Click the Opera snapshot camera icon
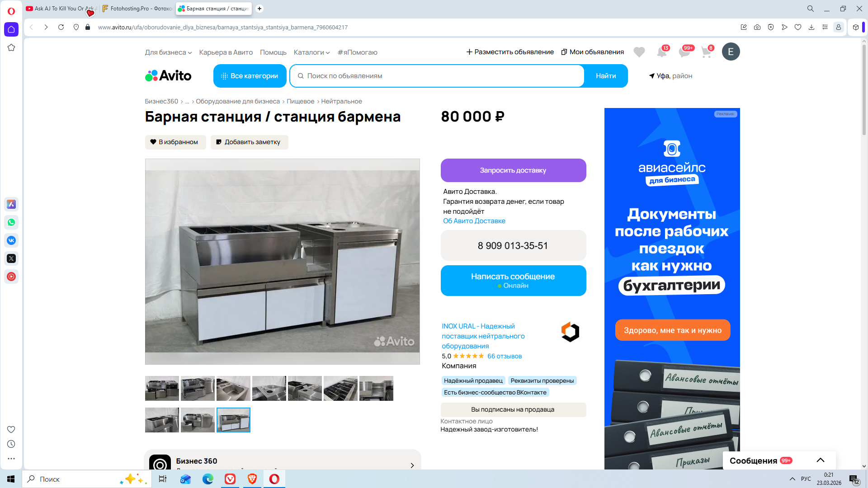This screenshot has height=488, width=868. click(757, 27)
